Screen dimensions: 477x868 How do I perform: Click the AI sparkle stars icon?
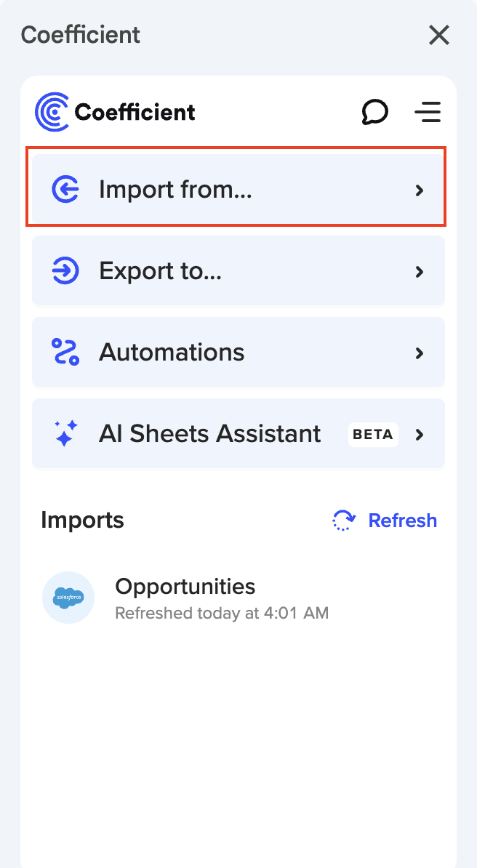pyautogui.click(x=65, y=434)
